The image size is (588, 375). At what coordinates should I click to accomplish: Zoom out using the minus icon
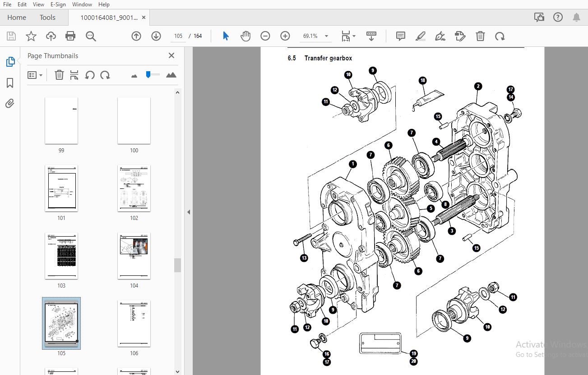pos(265,36)
